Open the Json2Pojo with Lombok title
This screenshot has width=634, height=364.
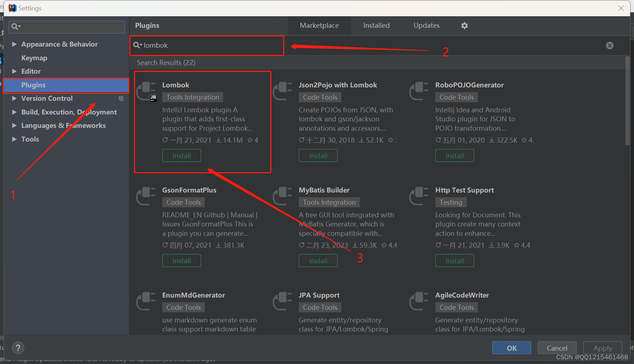[338, 85]
